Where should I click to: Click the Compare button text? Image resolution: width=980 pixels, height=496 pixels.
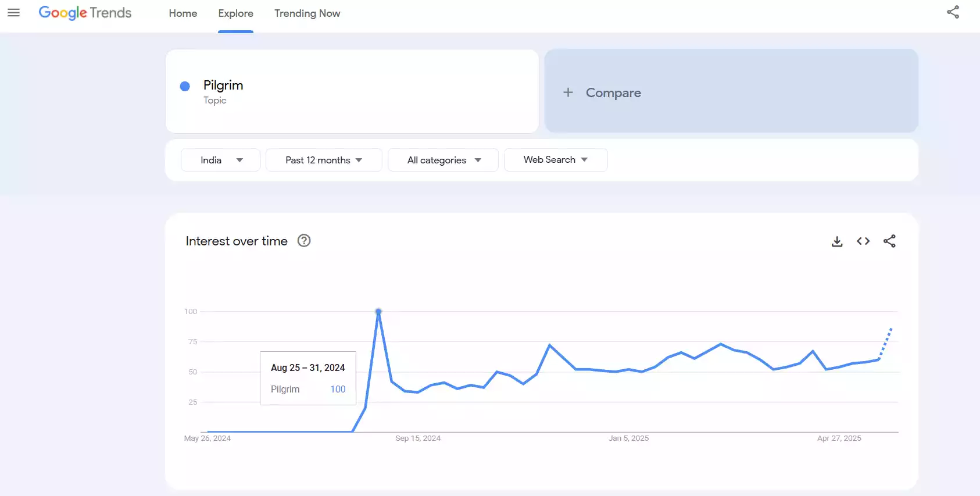point(613,93)
